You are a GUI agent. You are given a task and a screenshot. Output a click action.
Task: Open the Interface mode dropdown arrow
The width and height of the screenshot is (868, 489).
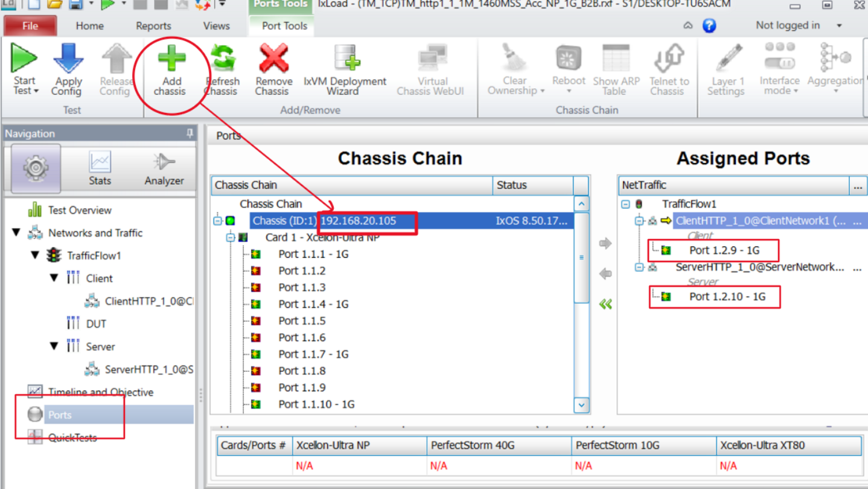click(x=795, y=91)
